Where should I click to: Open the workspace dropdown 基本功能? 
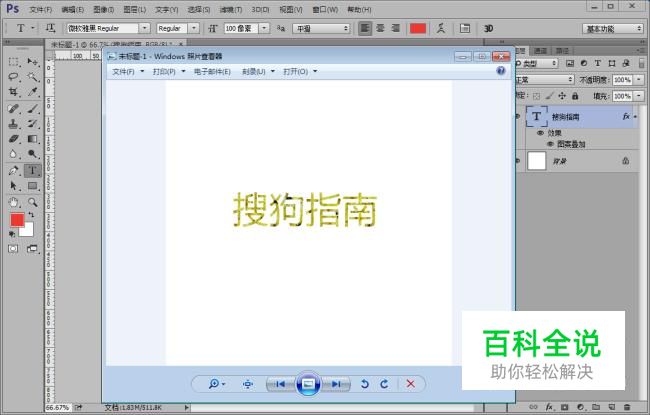click(612, 29)
